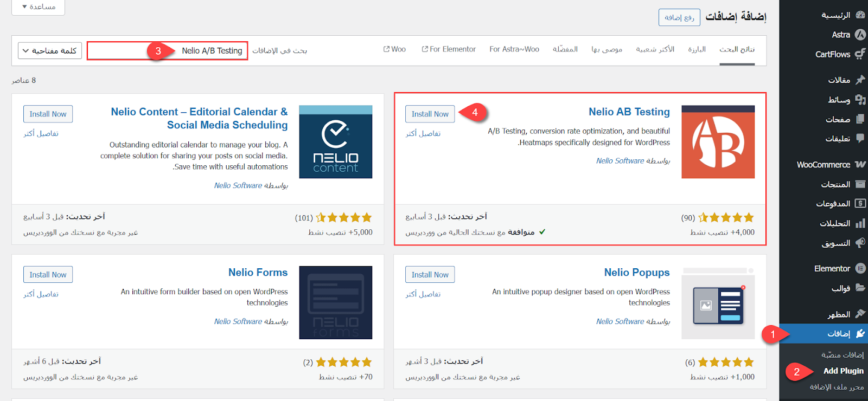Open تفاصيل أكثر for Nelio Popups
Image resolution: width=868 pixels, height=401 pixels.
pos(423,294)
